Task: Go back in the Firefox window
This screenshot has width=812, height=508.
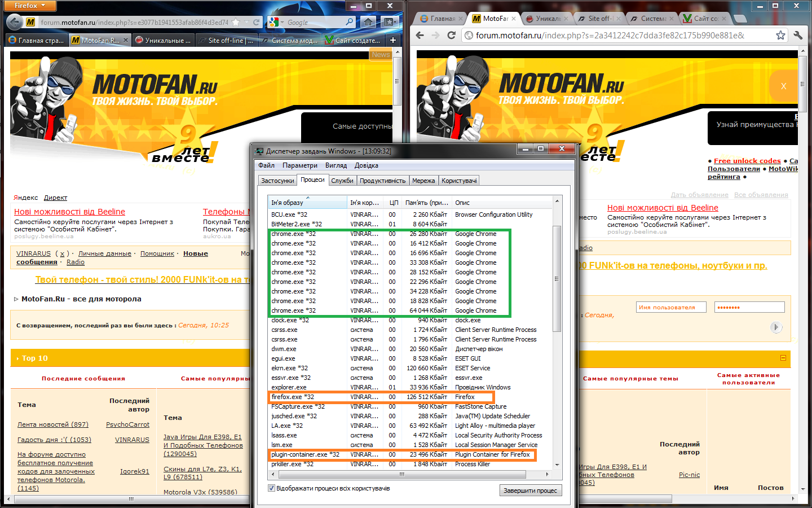Action: pos(15,22)
